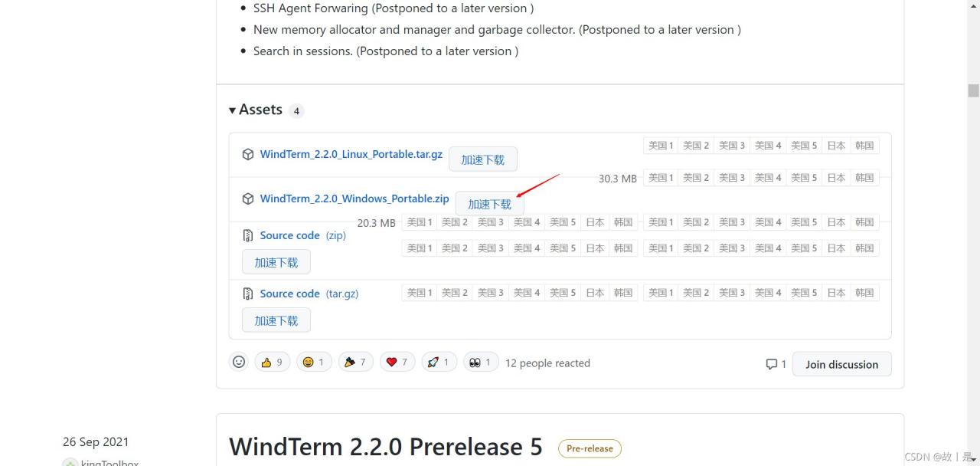Click 加速下载 under Source code (tar.gz)
Viewport: 980px width, 466px height.
pos(276,320)
